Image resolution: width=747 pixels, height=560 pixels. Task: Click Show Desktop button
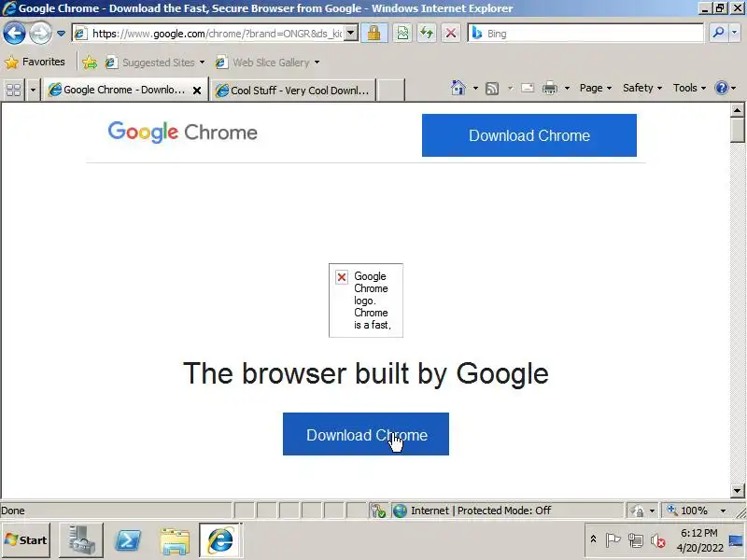pyautogui.click(x=737, y=540)
